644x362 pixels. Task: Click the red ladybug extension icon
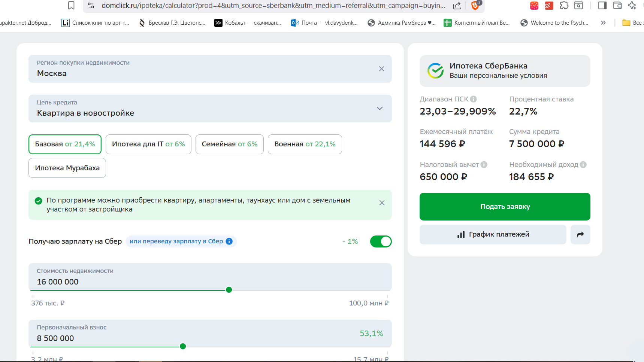(x=534, y=6)
